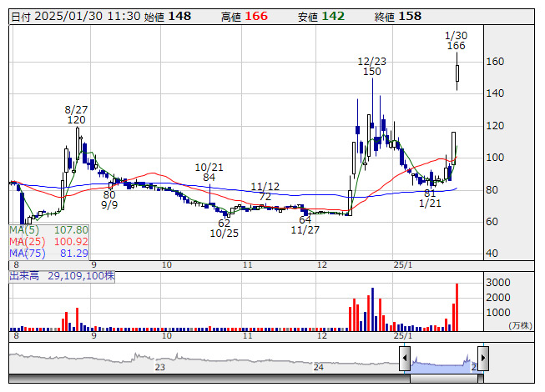Viewport: 545px width, 392px height.
Task: Click the highlighted blue range in overview
Action: coord(444,364)
